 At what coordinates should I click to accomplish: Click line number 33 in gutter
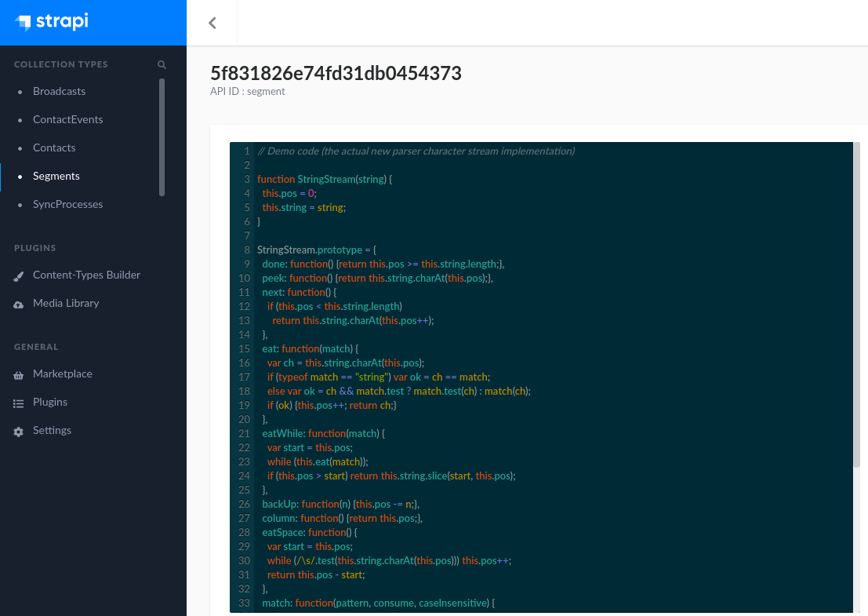[244, 603]
